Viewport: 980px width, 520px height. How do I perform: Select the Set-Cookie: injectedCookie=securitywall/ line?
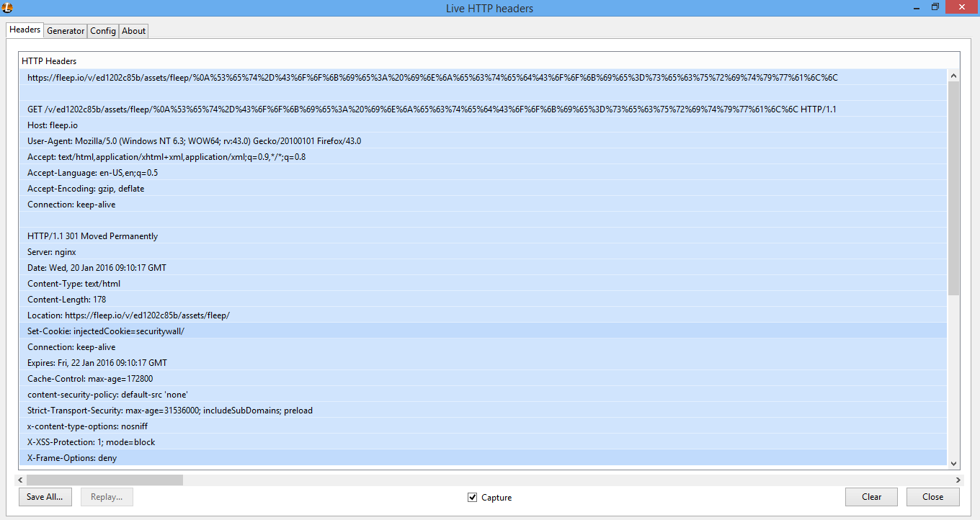coord(483,331)
